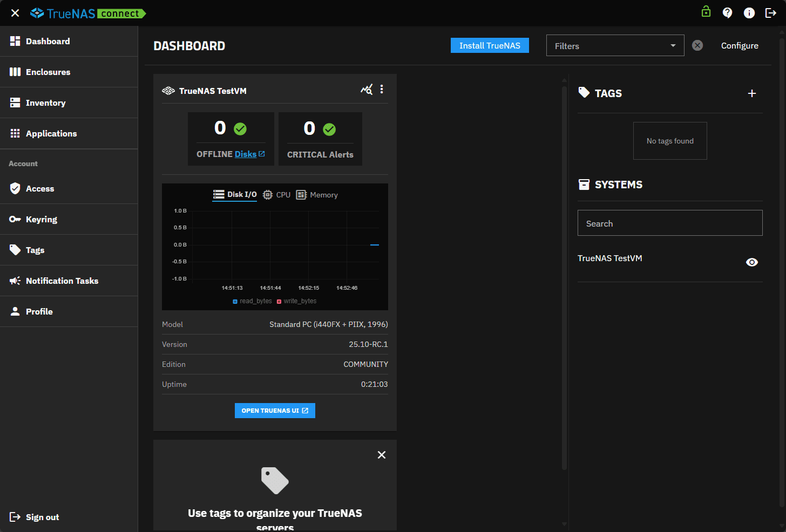The height and width of the screenshot is (532, 786).
Task: Go to Tags in the sidebar
Action: pos(69,250)
